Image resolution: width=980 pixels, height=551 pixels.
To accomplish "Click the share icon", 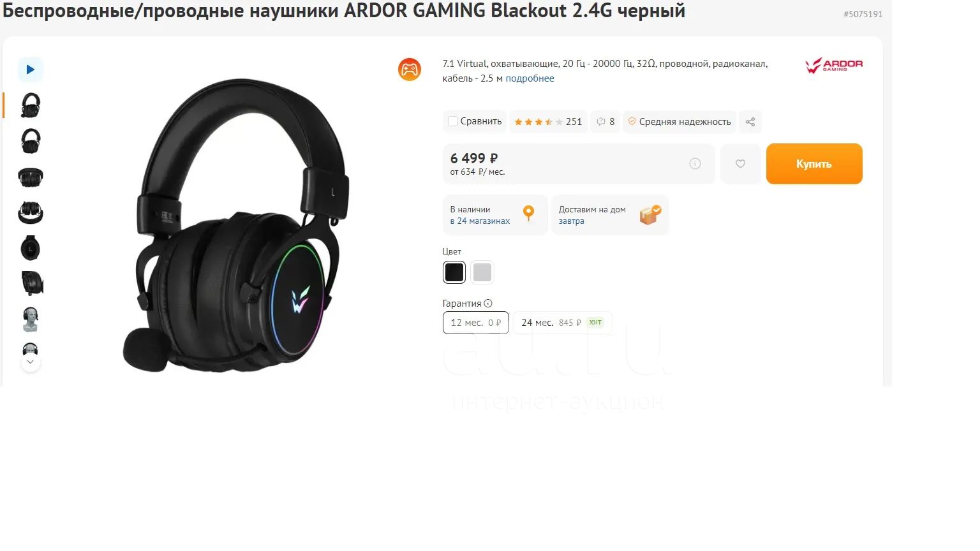I will (750, 122).
